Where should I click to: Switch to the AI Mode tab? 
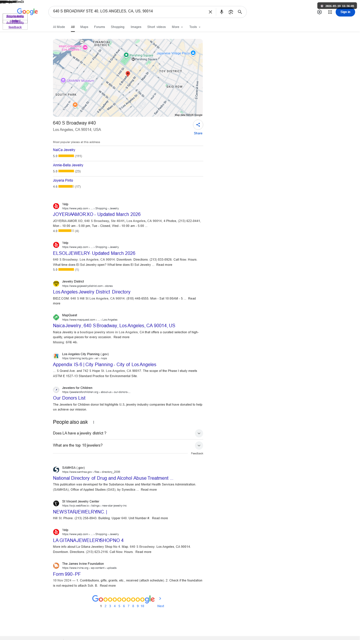click(59, 27)
